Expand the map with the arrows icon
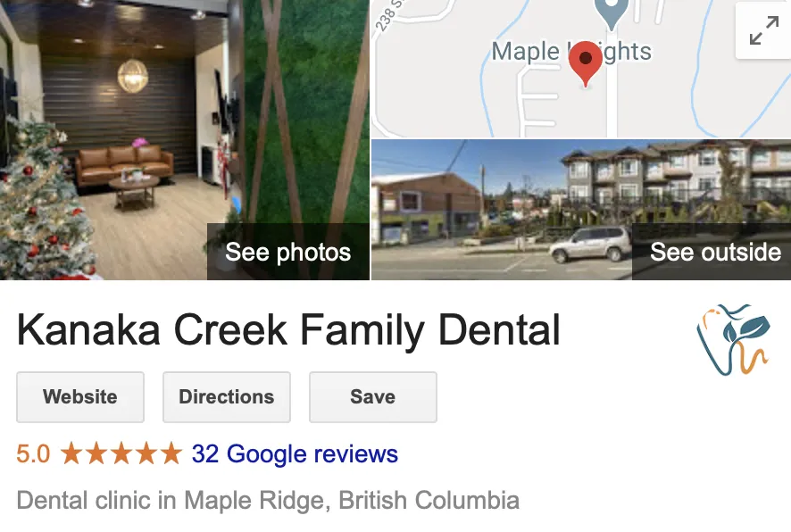The image size is (791, 532). [x=763, y=30]
